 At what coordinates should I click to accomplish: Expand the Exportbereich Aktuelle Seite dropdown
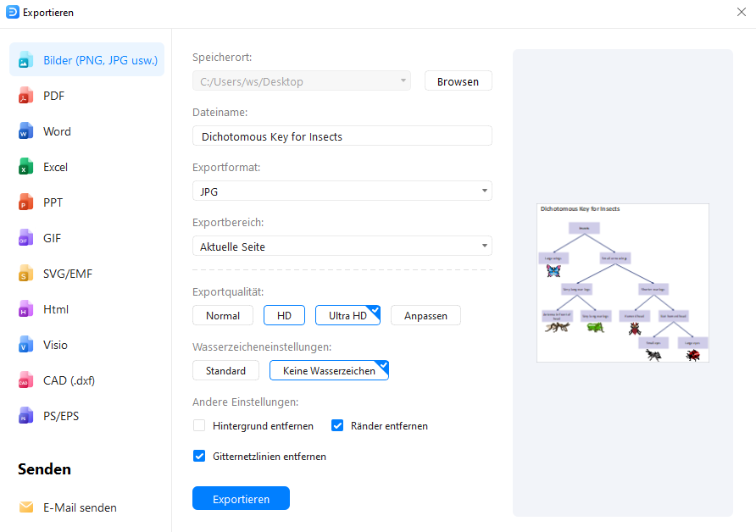click(x=342, y=247)
